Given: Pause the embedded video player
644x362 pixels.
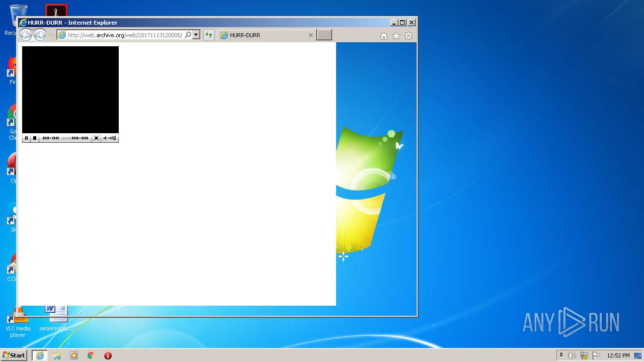Looking at the screenshot, I should [x=27, y=138].
